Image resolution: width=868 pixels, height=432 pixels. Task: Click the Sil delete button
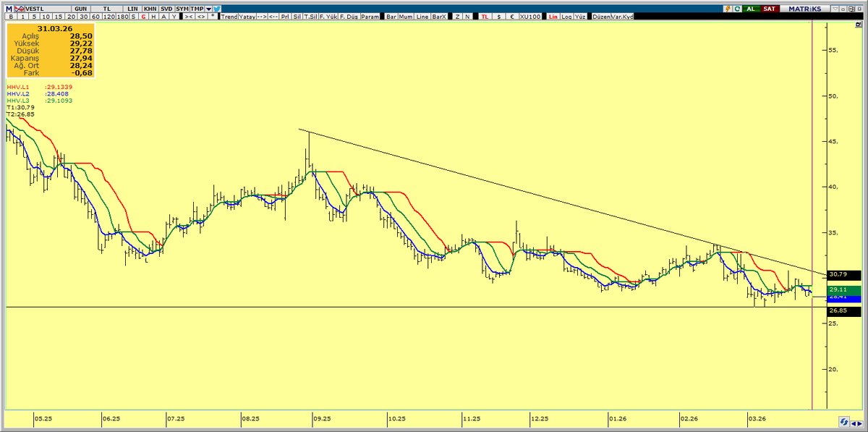tap(297, 16)
